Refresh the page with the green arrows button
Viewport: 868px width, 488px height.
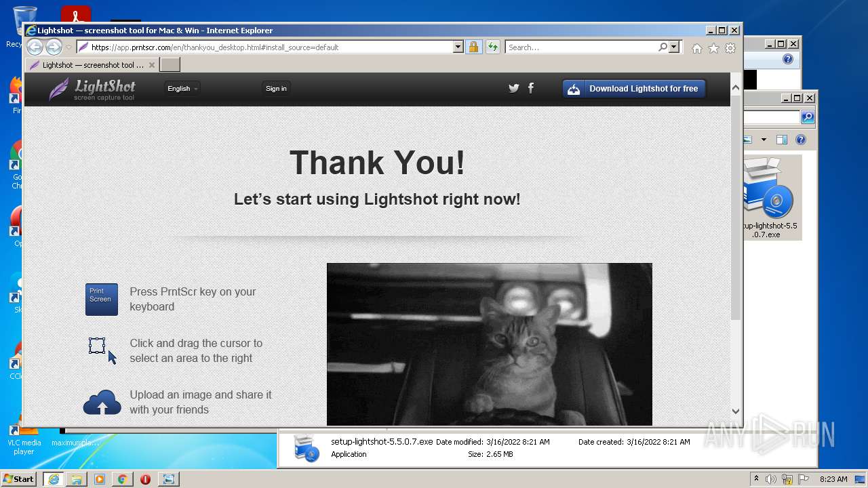493,47
